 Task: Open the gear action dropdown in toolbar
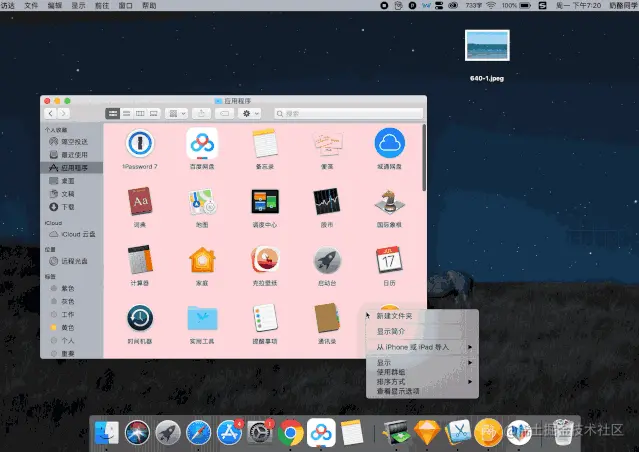[x=251, y=113]
